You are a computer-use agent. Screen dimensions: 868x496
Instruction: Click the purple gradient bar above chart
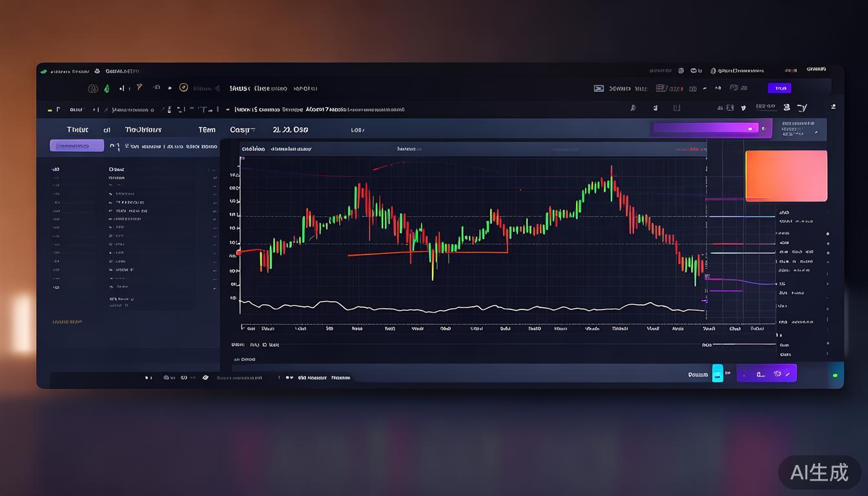point(705,128)
